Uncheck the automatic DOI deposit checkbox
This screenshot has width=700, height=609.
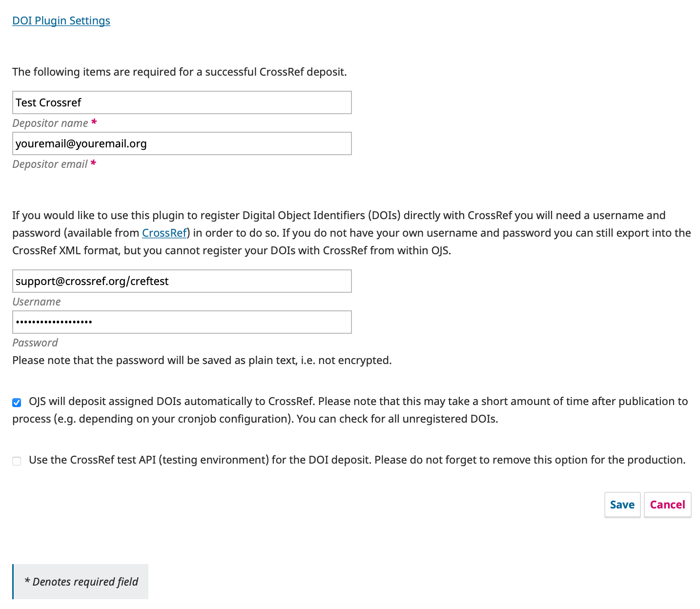[x=17, y=403]
